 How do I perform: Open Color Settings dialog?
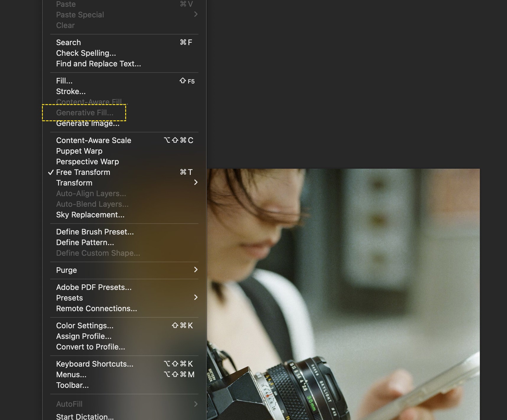tap(85, 326)
